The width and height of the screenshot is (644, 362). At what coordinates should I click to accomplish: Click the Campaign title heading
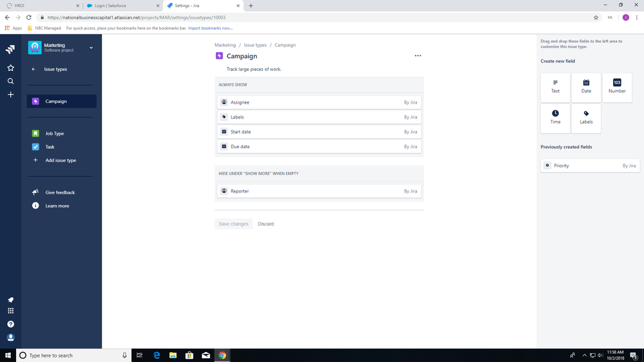point(242,56)
